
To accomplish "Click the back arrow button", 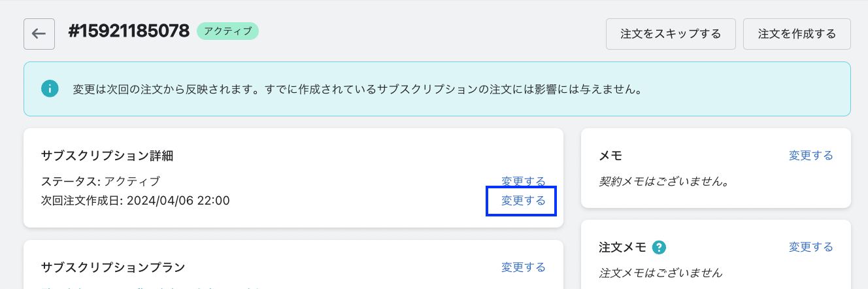I will pyautogui.click(x=39, y=34).
